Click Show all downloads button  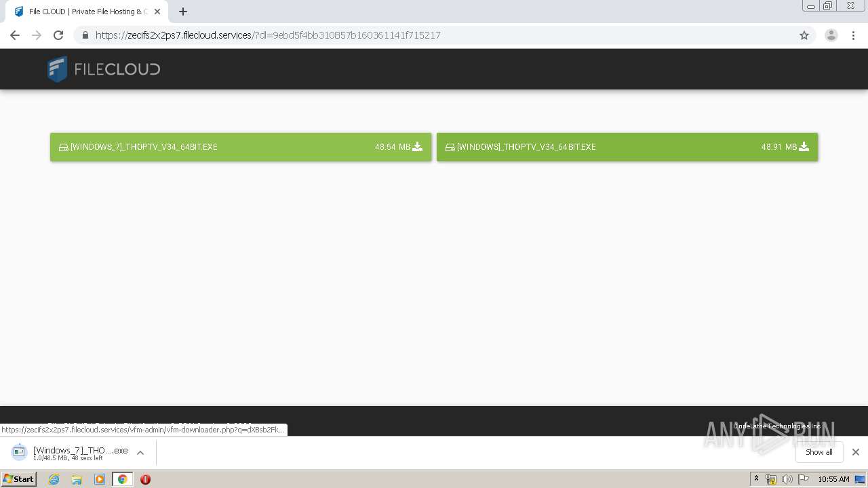tap(819, 452)
